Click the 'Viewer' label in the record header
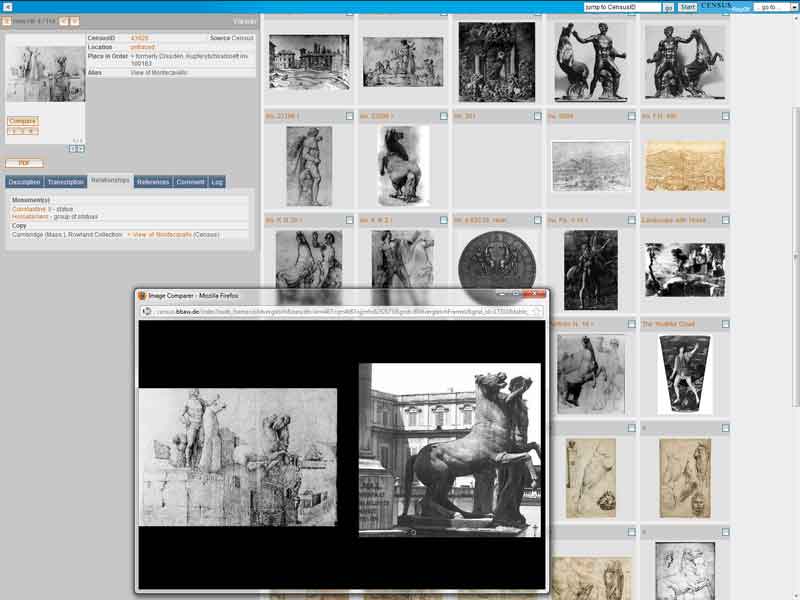Screen dimensions: 800x600 (x=244, y=21)
